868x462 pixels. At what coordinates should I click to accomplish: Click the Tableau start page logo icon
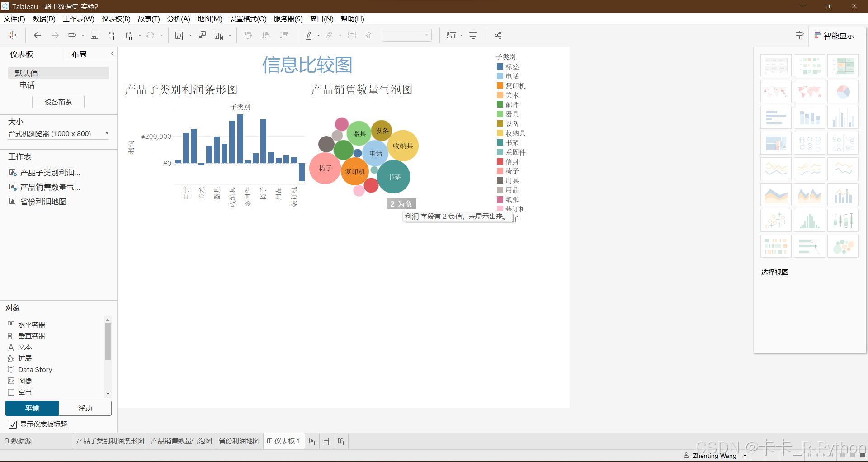(x=13, y=35)
